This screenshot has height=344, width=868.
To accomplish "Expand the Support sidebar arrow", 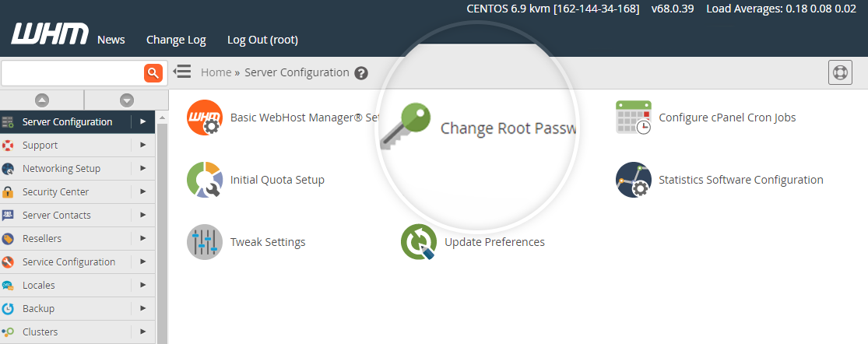I will tap(142, 146).
